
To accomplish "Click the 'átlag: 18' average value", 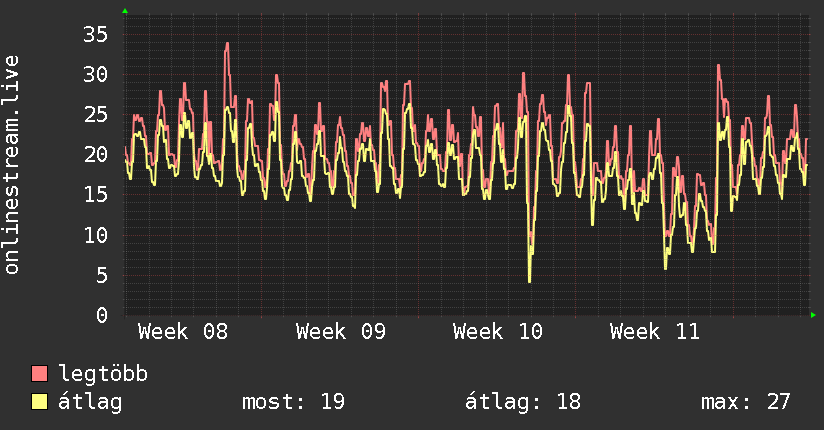I will pyautogui.click(x=523, y=402).
